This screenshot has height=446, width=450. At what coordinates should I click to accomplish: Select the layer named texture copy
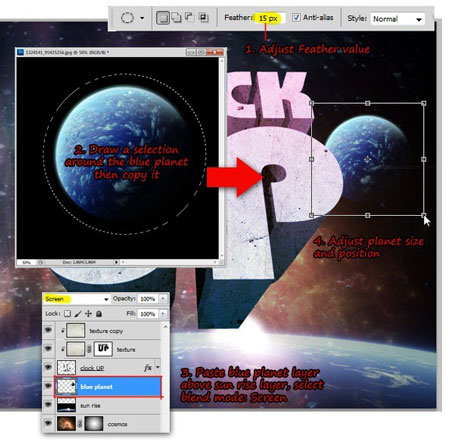(106, 331)
